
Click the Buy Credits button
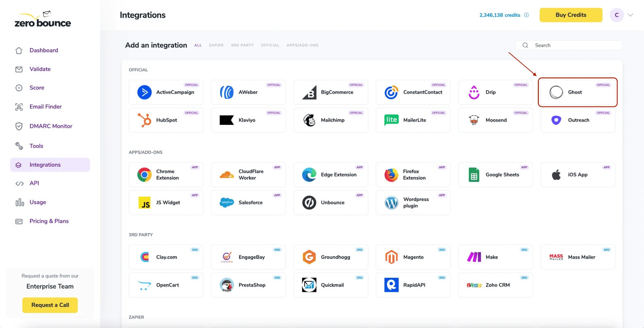(570, 15)
